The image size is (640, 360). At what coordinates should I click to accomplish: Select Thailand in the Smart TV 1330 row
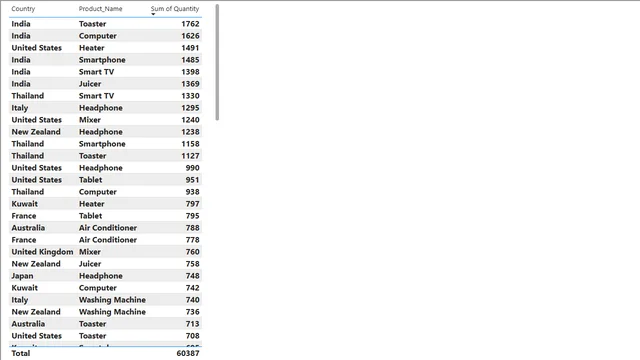(x=27, y=96)
